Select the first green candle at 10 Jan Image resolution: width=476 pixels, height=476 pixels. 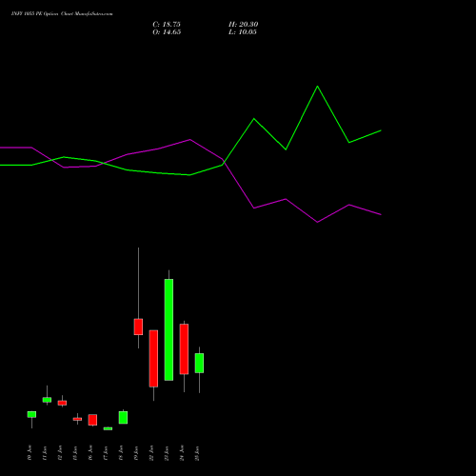click(x=31, y=414)
